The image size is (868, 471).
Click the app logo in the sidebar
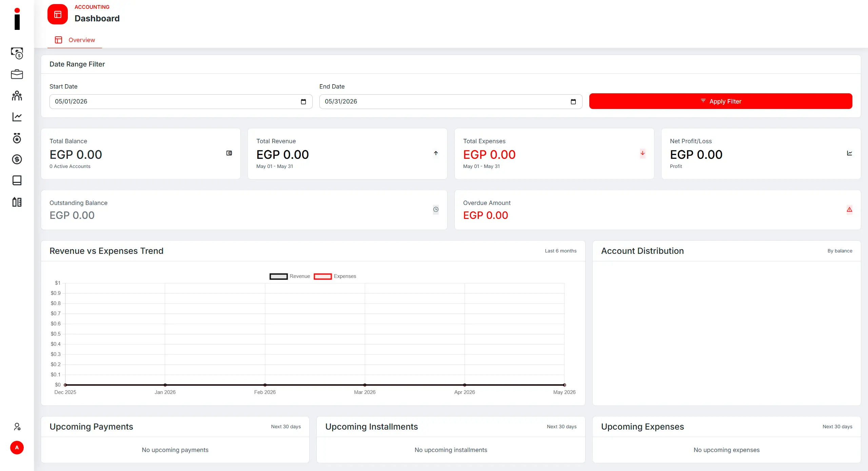(x=17, y=19)
